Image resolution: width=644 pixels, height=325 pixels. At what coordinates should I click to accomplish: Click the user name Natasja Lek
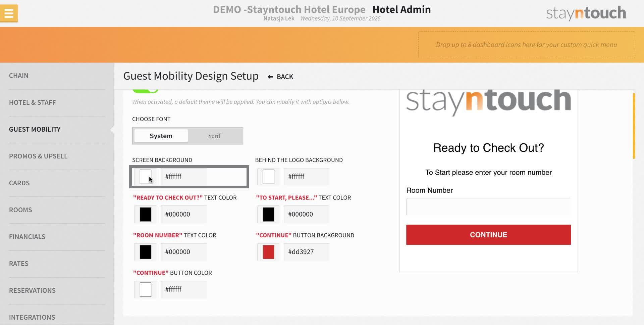click(279, 18)
